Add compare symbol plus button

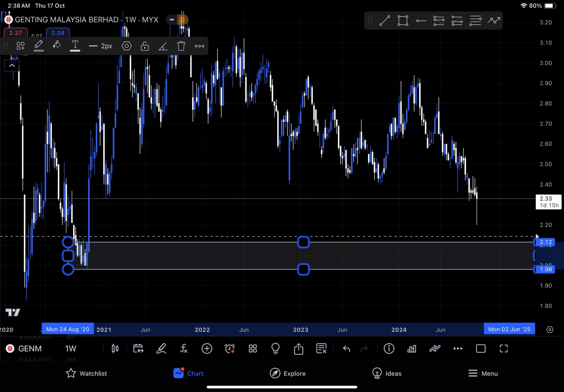click(207, 349)
